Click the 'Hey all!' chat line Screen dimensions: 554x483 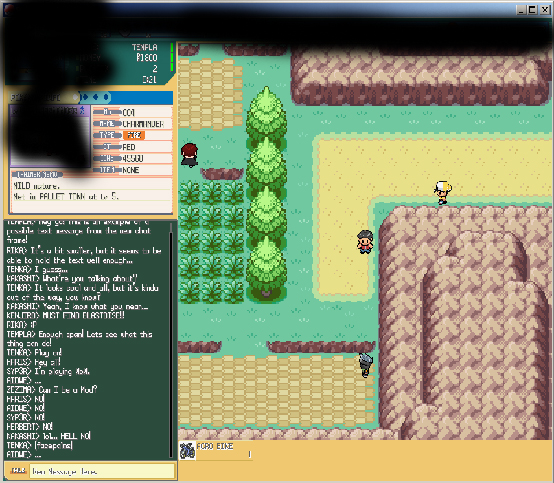34,362
